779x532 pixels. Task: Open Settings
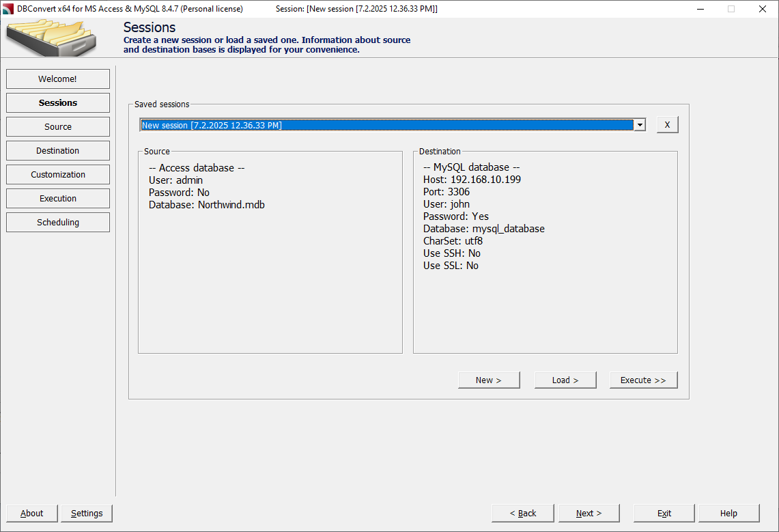pos(87,513)
